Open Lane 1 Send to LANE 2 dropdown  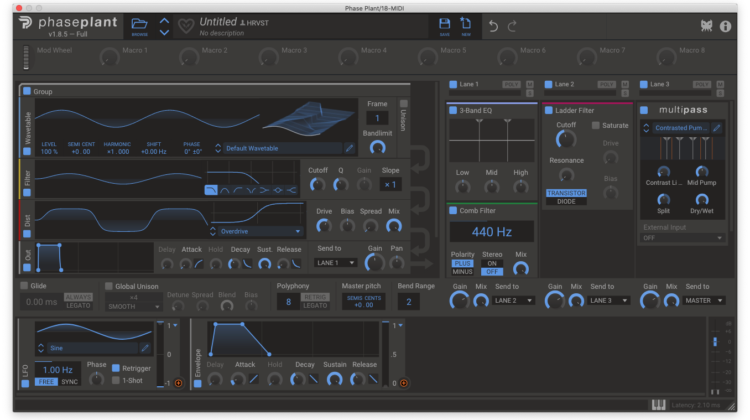pyautogui.click(x=513, y=300)
